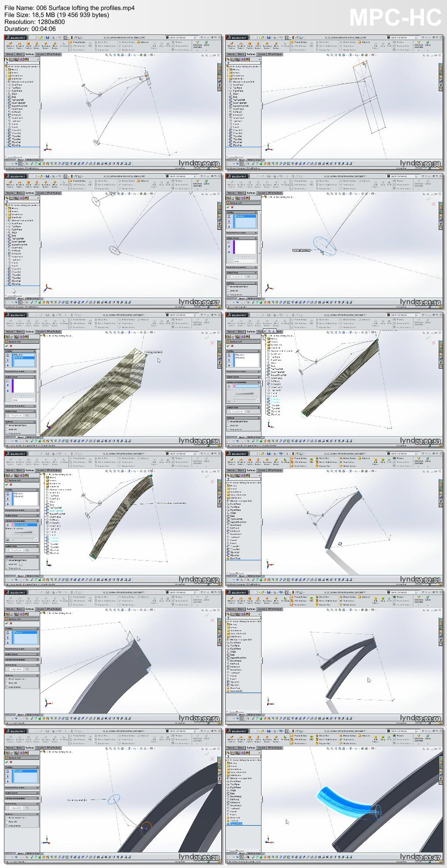Click Planar Surface icon in 00:02:31 frame
Screen dimensions: 447x868
(x=293, y=459)
